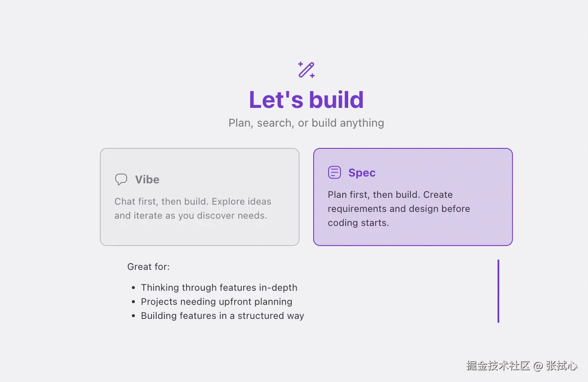
Task: Click the "Plan first, then build" description
Action: tap(390, 195)
